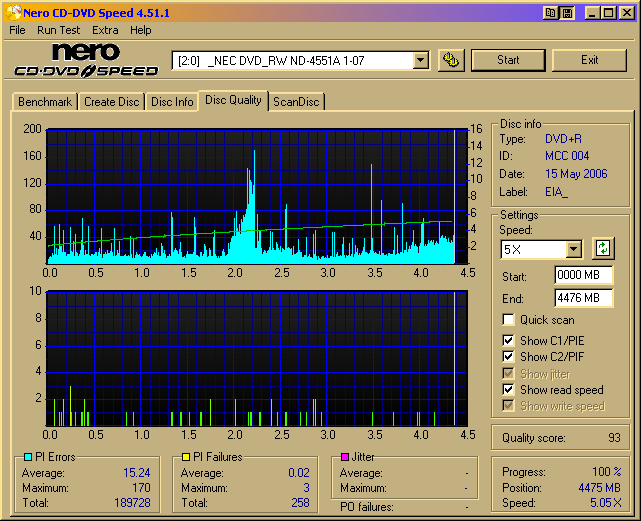Open the NEC DVD_RW drive selection dropdown
The image size is (641, 521).
coord(420,61)
